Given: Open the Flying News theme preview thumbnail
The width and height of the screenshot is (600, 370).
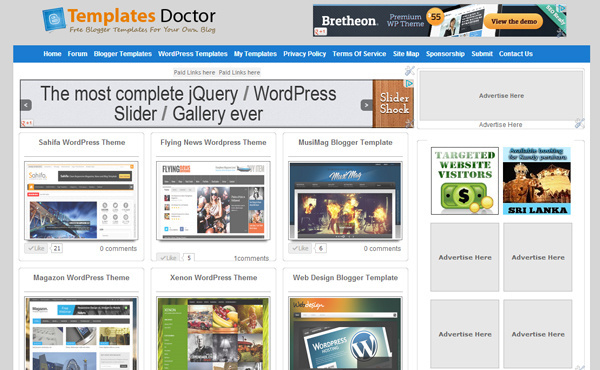Looking at the screenshot, I should tap(213, 201).
